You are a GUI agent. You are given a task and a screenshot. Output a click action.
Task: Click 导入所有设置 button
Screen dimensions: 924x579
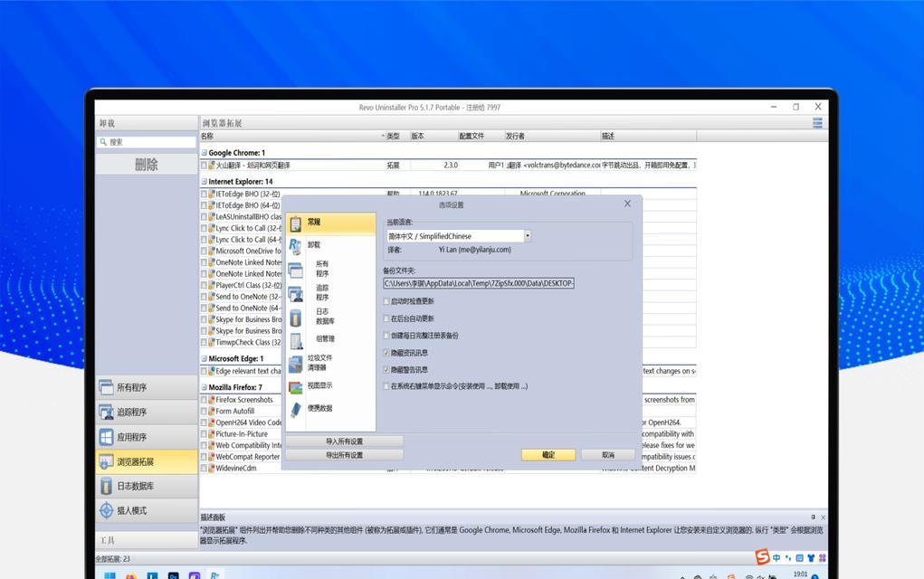pos(344,441)
